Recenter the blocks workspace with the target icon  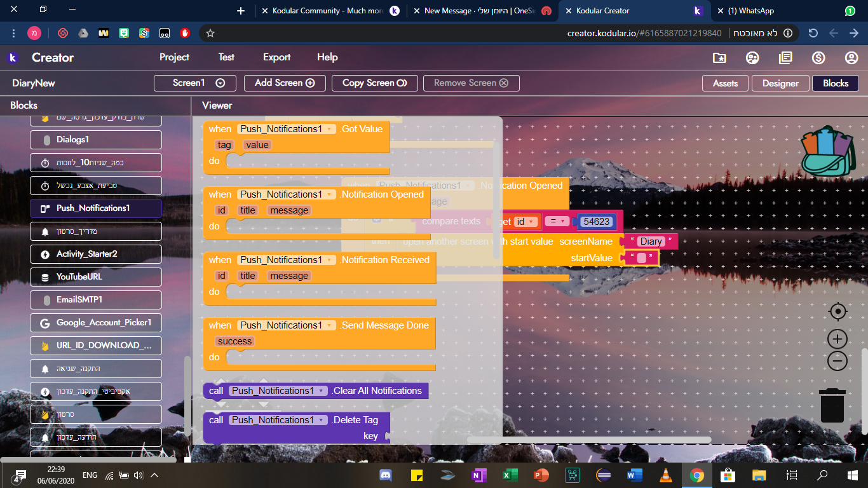click(x=837, y=312)
